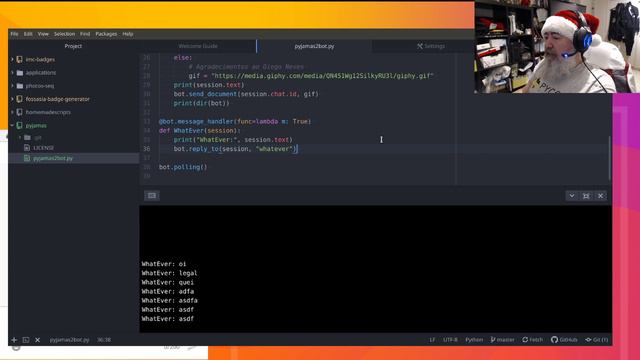Hide terminal panel with the chevron button
The height and width of the screenshot is (360, 640).
click(x=572, y=196)
